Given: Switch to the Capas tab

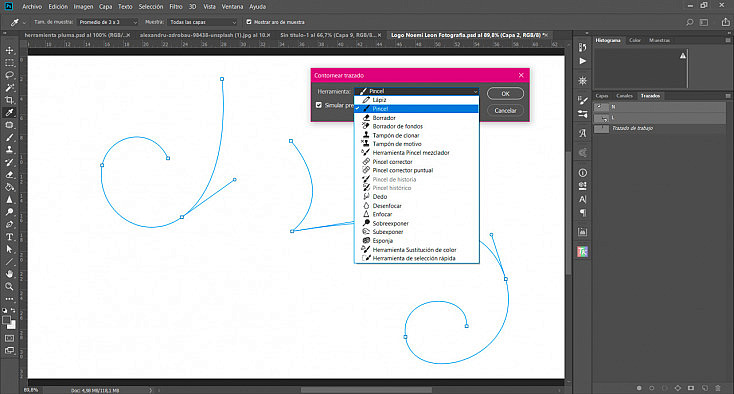Looking at the screenshot, I should point(602,96).
